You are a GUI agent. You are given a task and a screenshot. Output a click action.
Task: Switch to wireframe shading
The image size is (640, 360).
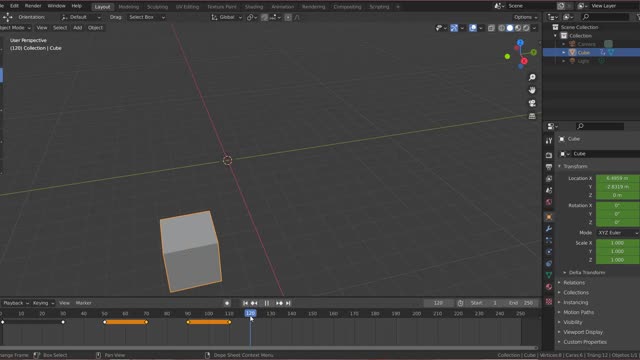[x=502, y=28]
